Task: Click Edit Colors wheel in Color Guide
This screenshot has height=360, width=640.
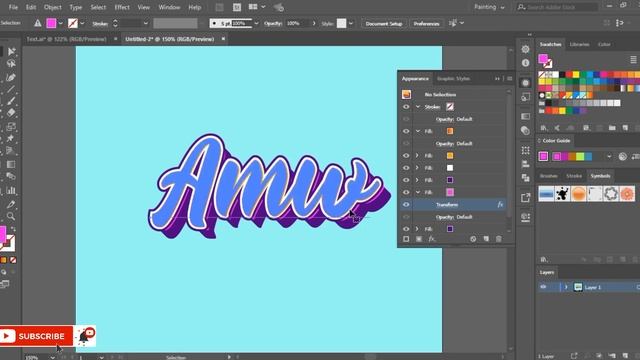Action: [x=622, y=156]
